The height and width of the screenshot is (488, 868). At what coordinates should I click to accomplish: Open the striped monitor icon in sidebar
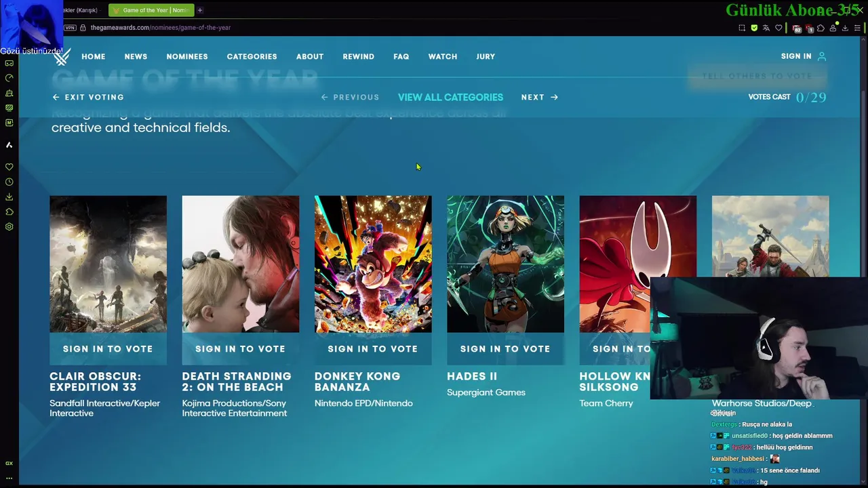pos(9,108)
